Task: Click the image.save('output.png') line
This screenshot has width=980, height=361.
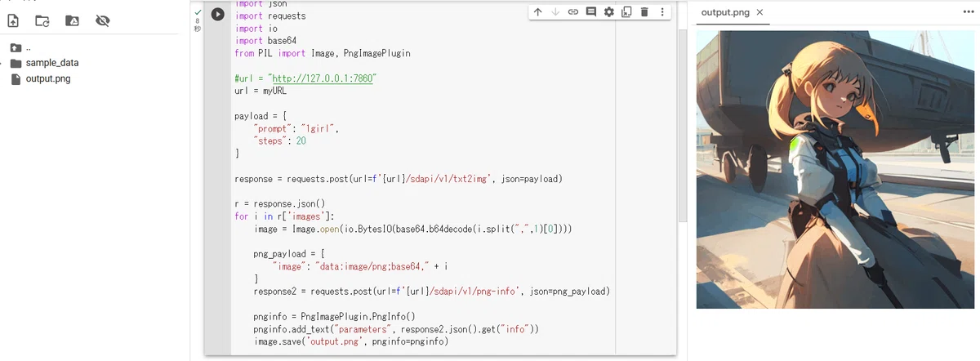Action: coord(350,341)
